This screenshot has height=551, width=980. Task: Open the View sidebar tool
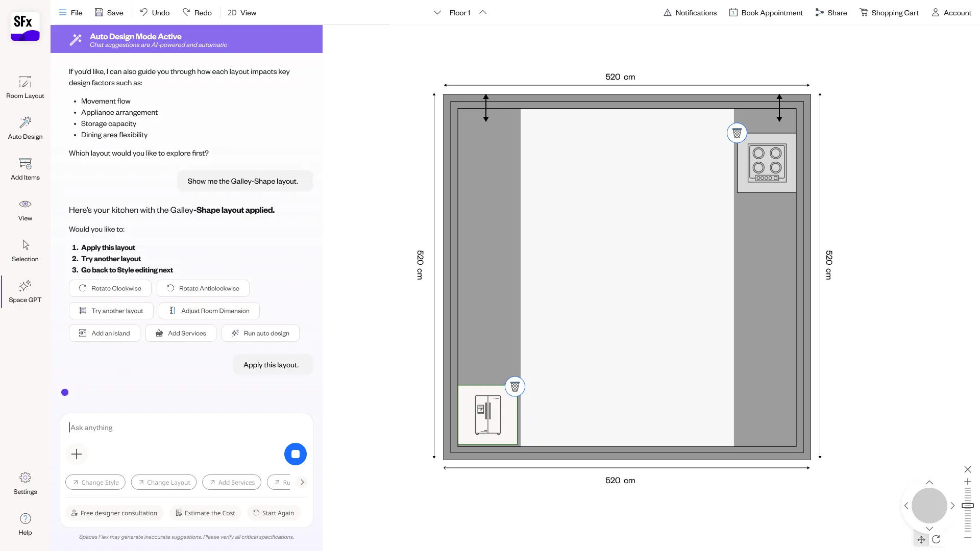point(25,210)
